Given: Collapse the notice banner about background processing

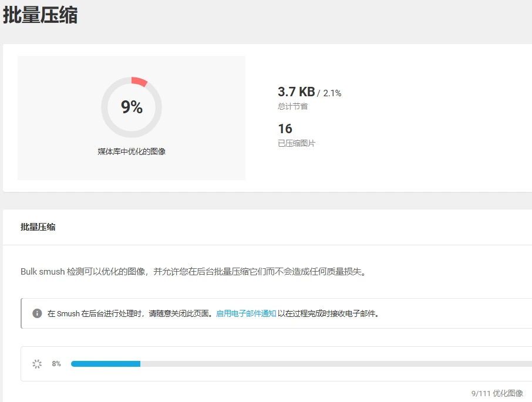Looking at the screenshot, I should coord(266,313).
